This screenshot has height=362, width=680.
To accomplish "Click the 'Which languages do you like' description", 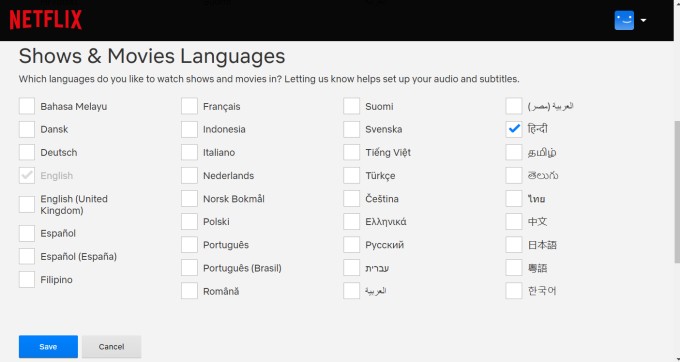I will click(x=269, y=79).
